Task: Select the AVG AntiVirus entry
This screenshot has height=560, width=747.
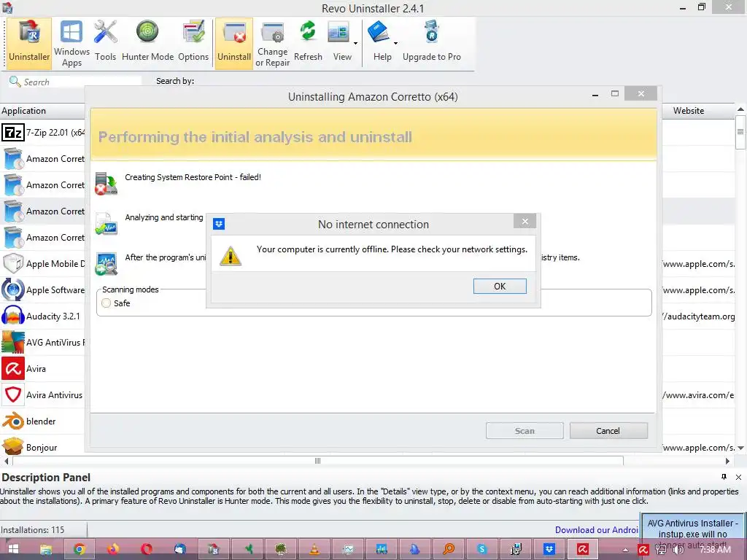Action: (42, 342)
